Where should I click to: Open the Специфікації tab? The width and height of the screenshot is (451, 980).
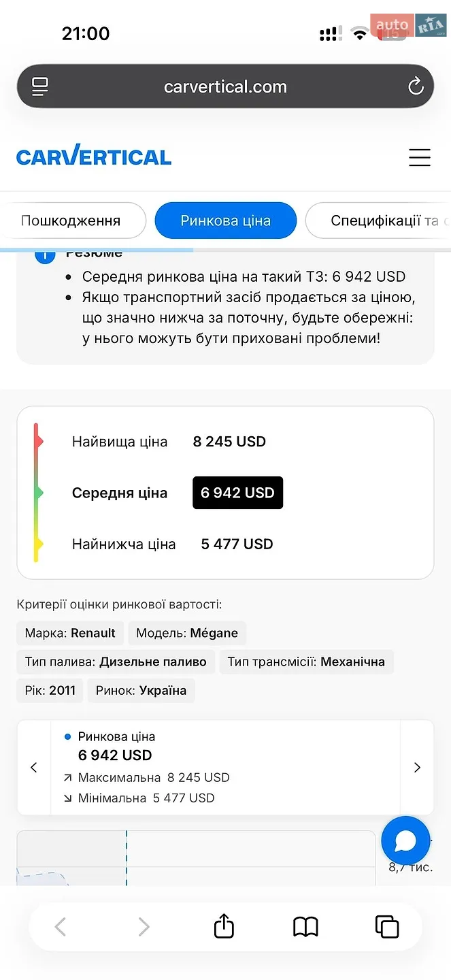[x=378, y=220]
